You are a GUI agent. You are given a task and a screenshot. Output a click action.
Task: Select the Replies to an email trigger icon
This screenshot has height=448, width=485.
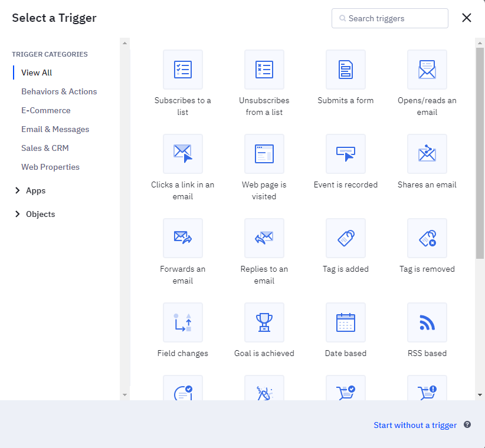264,238
